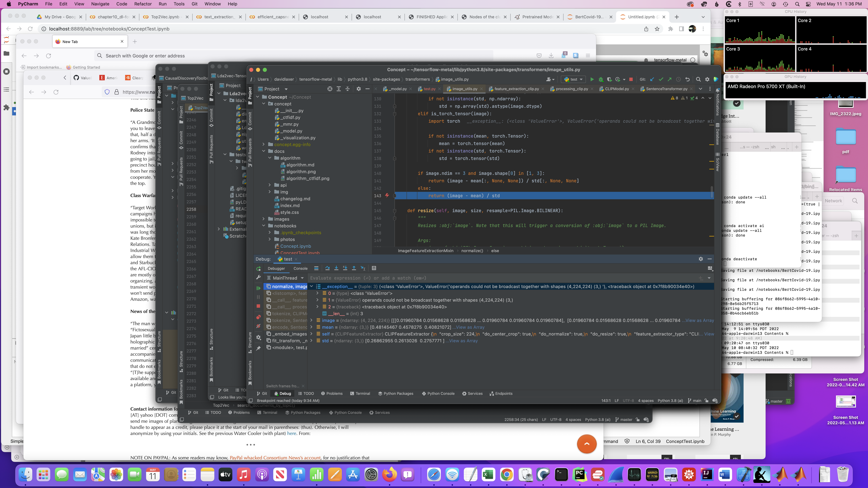
Task: Click Step Into icon in debugger toolbar
Action: click(x=336, y=268)
